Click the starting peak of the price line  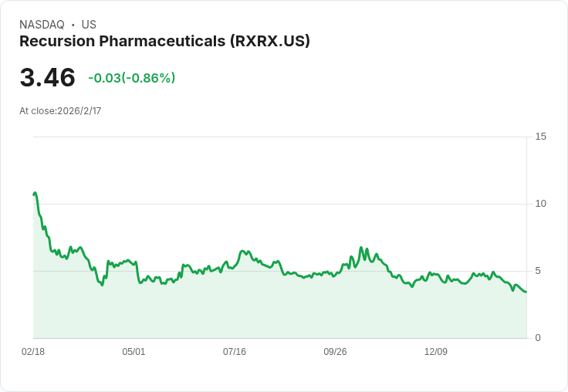coord(35,193)
